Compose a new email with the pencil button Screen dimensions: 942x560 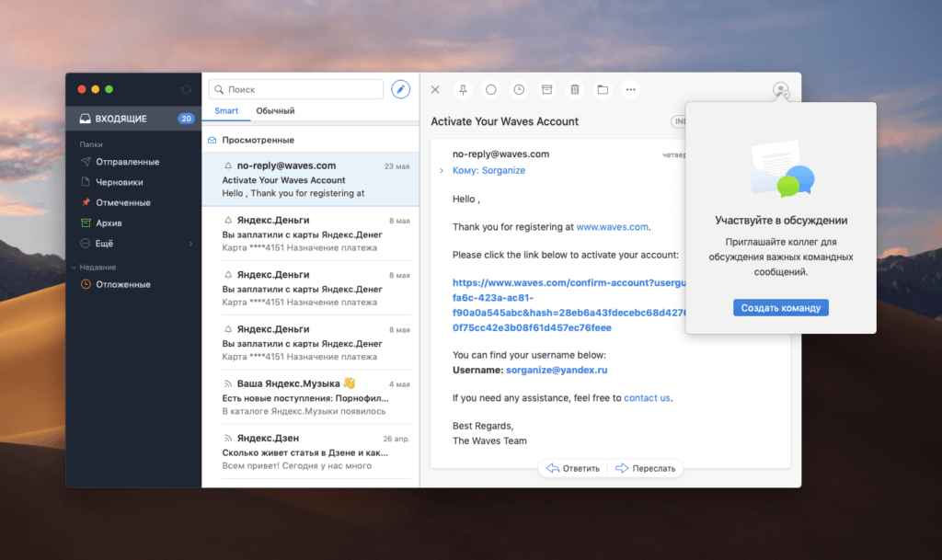point(401,89)
